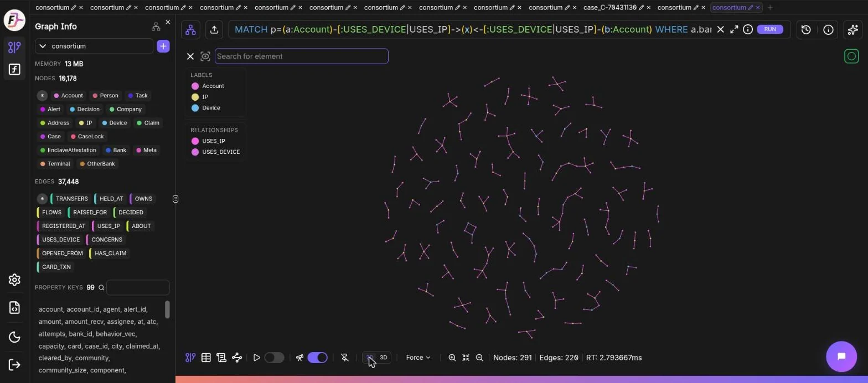The width and height of the screenshot is (868, 383).
Task: Rename case_C-70431130 tab using pencil
Action: click(x=641, y=7)
